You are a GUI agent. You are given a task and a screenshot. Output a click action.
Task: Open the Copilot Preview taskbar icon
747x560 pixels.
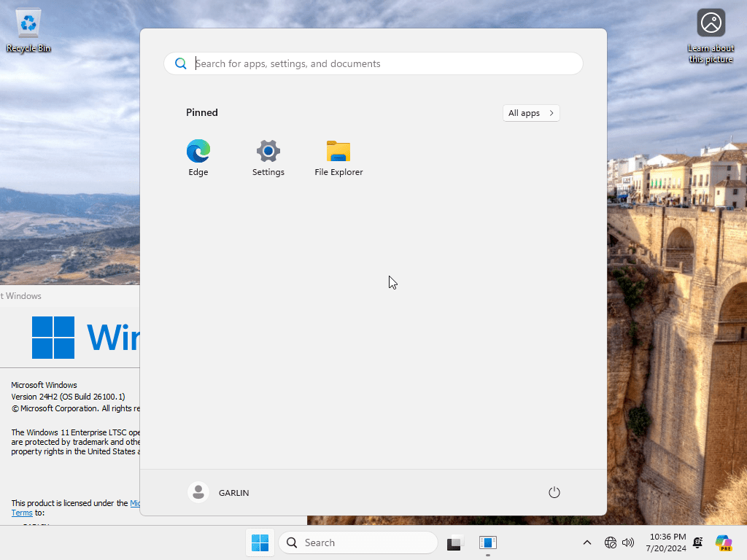pyautogui.click(x=724, y=542)
